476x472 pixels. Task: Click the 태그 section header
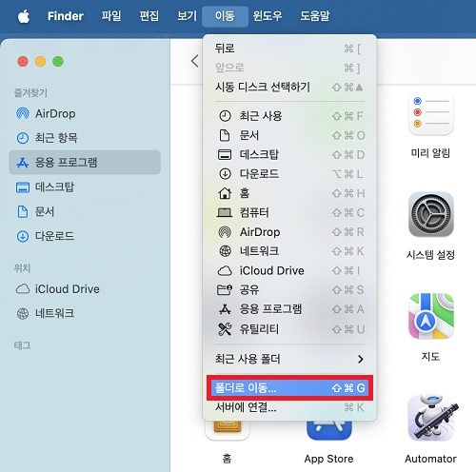22,345
